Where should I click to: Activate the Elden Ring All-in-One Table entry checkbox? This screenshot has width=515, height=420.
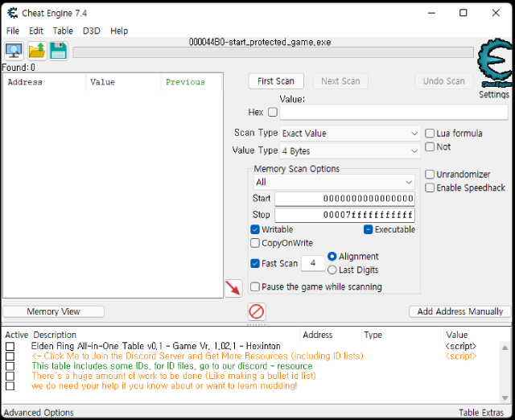[10, 347]
